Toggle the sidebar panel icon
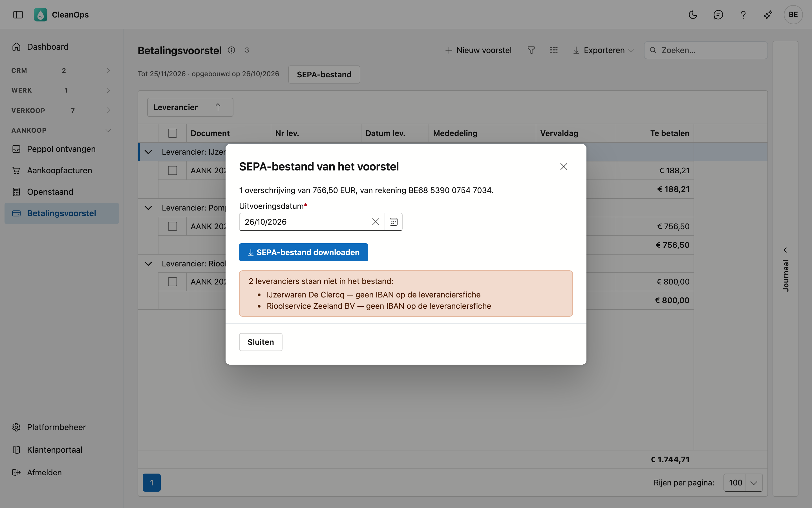Image resolution: width=812 pixels, height=508 pixels. pyautogui.click(x=18, y=15)
